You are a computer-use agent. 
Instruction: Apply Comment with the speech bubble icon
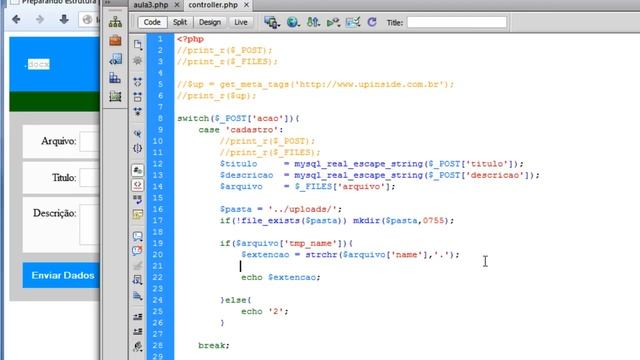(x=138, y=236)
